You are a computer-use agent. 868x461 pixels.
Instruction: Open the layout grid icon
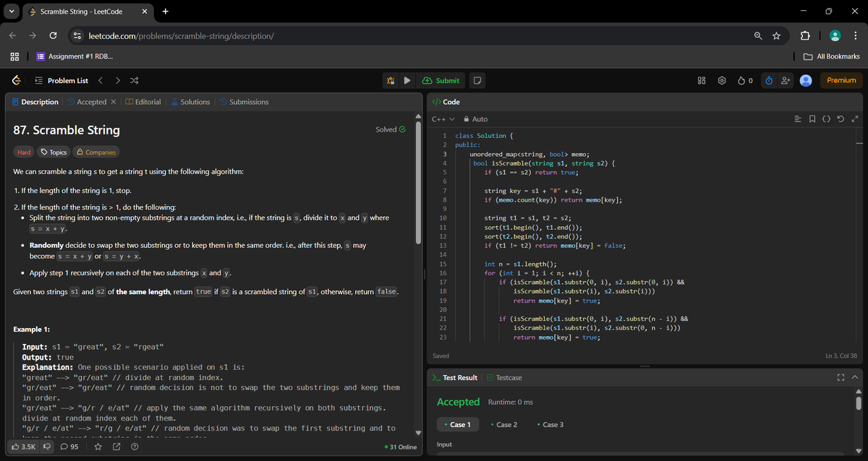point(702,80)
